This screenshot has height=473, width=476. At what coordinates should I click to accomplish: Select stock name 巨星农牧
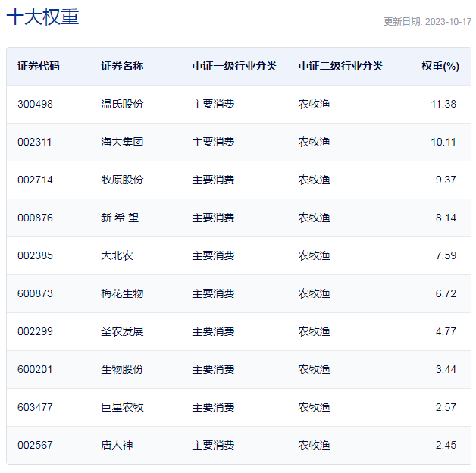122,407
